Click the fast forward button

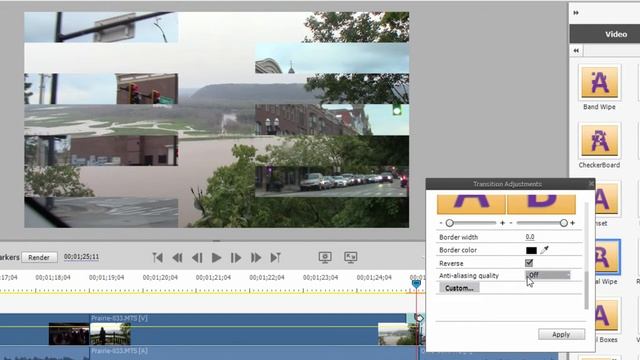[x=256, y=258]
